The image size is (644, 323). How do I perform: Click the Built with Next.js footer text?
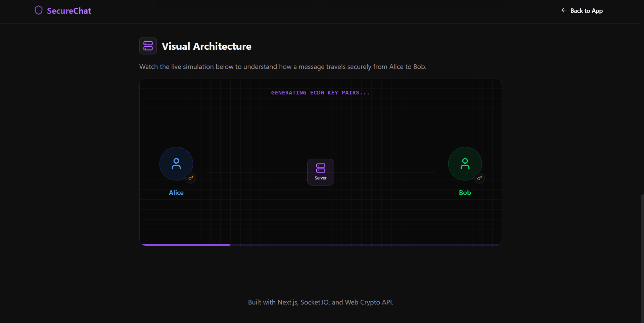(320, 302)
